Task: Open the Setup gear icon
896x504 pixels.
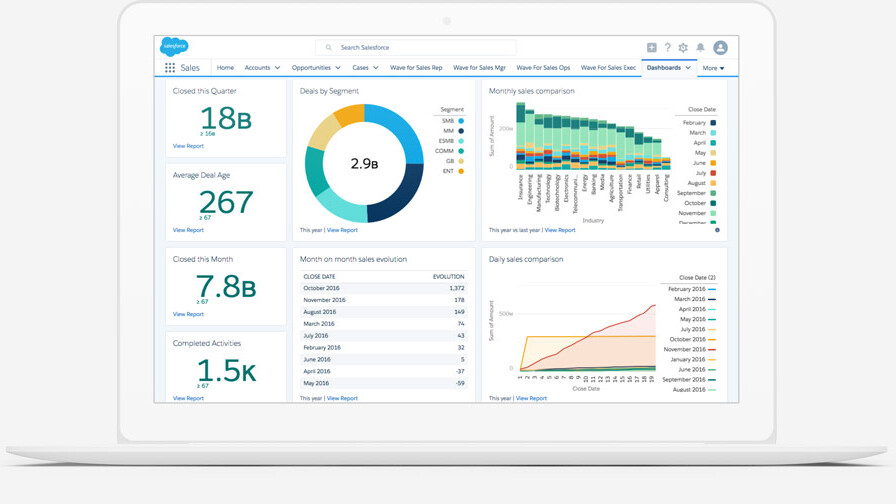Action: (683, 48)
